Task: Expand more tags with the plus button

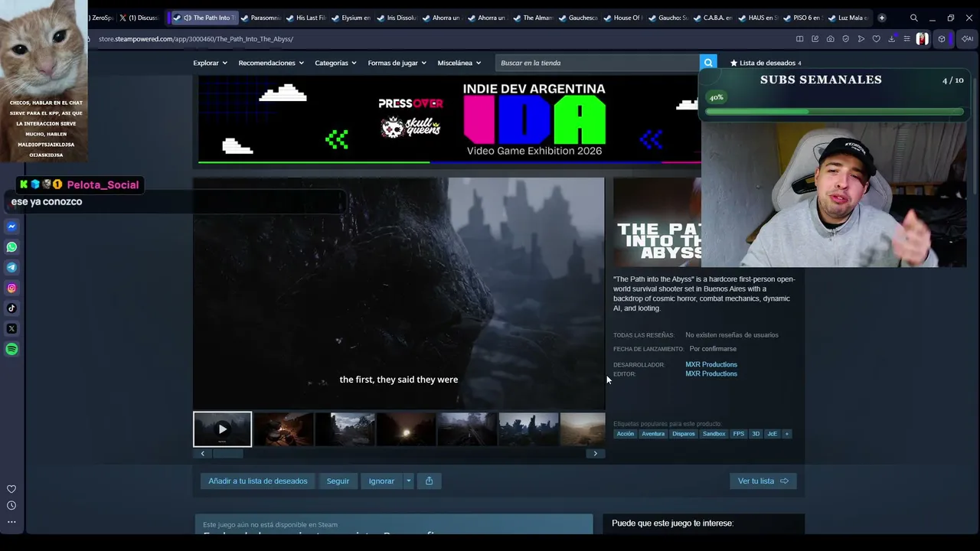Action: 786,434
